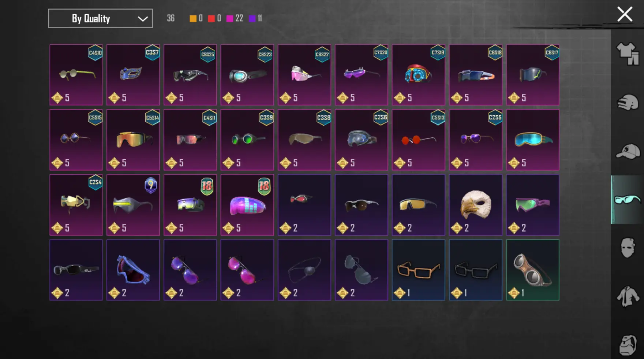Select the glasses category tab
The image size is (644, 359).
click(628, 200)
